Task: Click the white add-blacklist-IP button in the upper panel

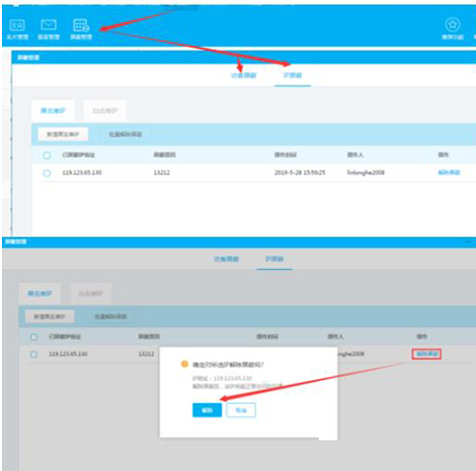Action: [x=63, y=134]
